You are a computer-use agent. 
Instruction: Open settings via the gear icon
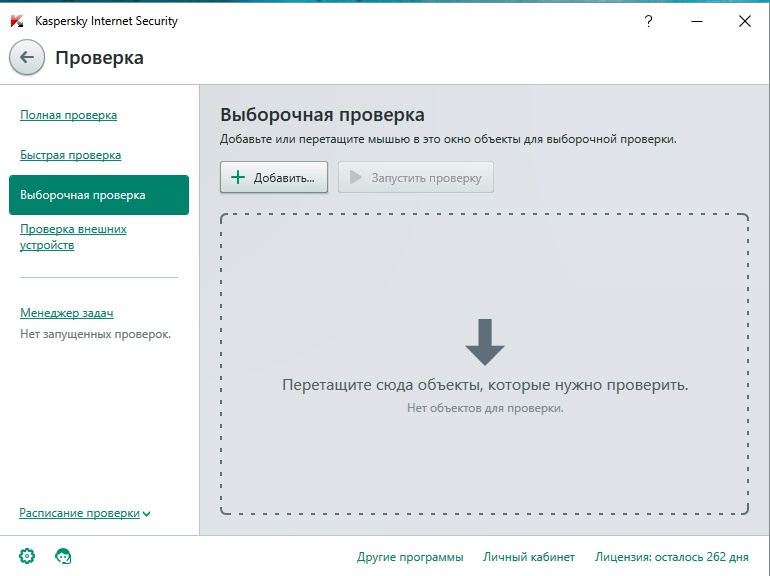pyautogui.click(x=27, y=556)
